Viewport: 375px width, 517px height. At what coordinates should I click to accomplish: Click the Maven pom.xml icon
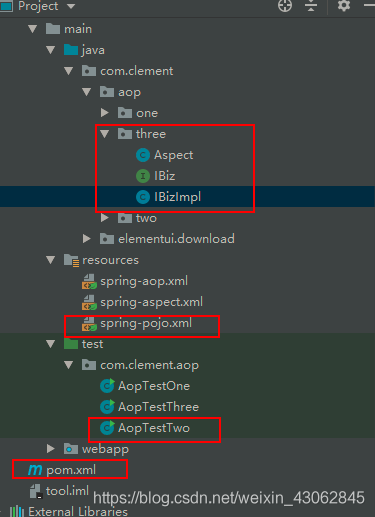point(35,470)
